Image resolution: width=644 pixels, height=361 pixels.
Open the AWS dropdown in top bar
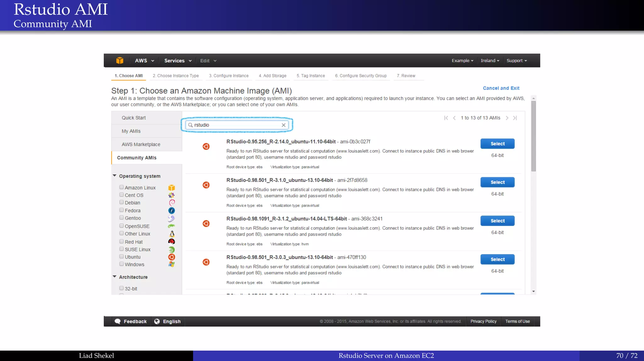point(144,61)
